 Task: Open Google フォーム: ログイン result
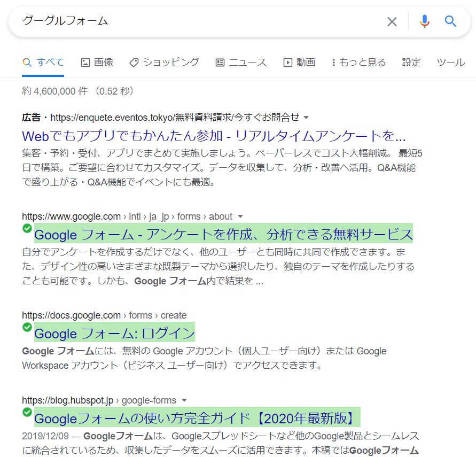(114, 332)
